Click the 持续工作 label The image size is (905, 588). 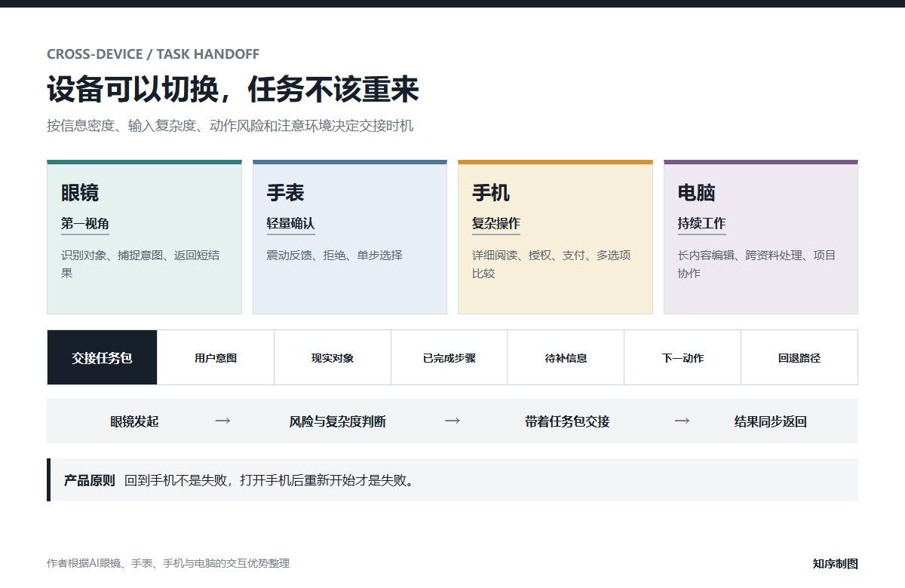(x=701, y=224)
